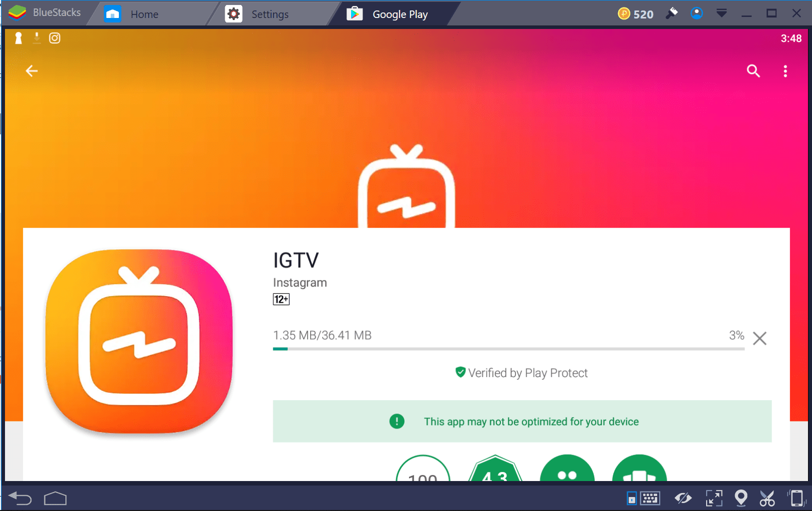Toggle the eye visibility icon in bottom bar

[x=683, y=498]
